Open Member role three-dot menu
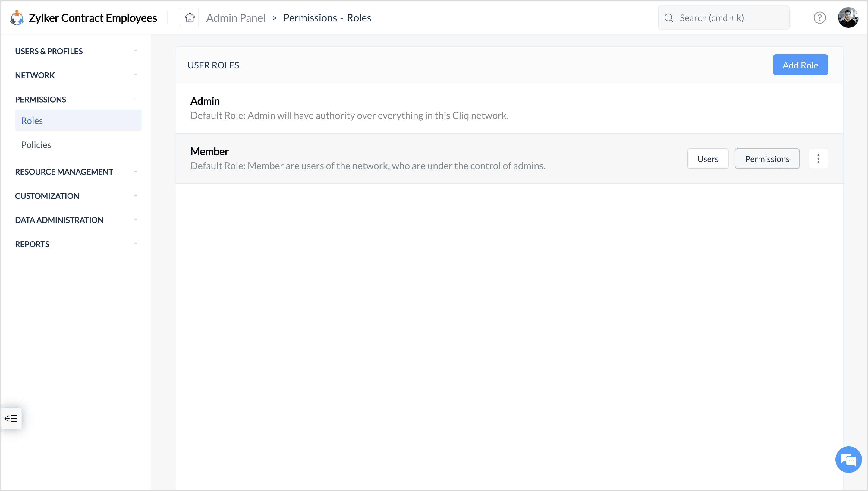The image size is (868, 491). click(x=818, y=159)
